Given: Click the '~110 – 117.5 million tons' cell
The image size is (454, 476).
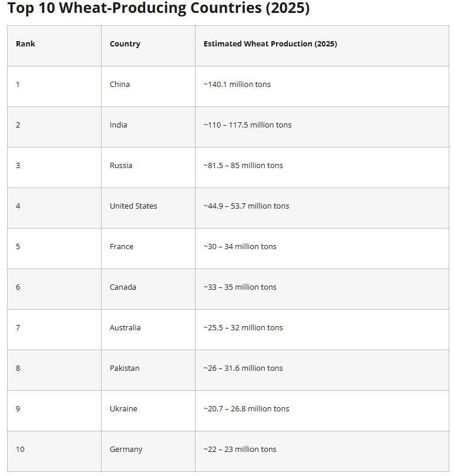Looking at the screenshot, I should [x=247, y=125].
